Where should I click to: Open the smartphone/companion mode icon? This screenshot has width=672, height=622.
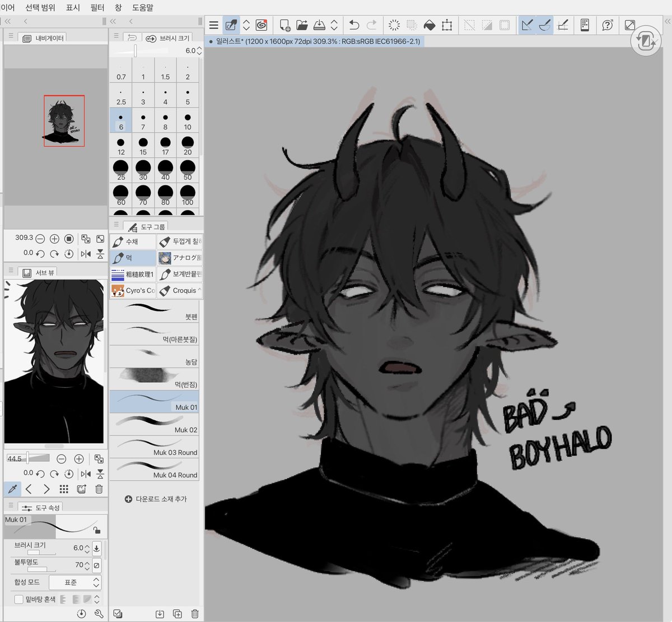[x=585, y=25]
